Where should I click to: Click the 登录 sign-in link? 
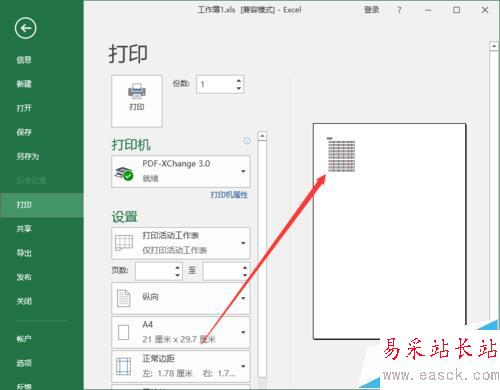(x=372, y=10)
